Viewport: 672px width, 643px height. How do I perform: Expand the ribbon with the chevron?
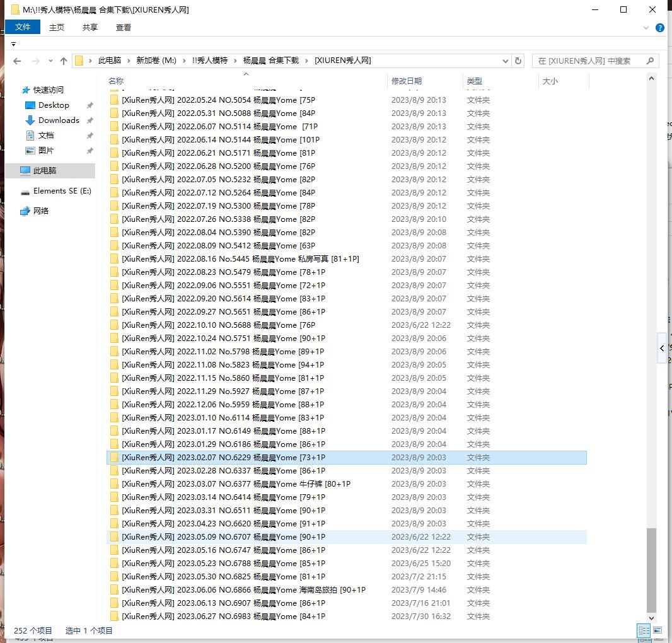[646, 28]
